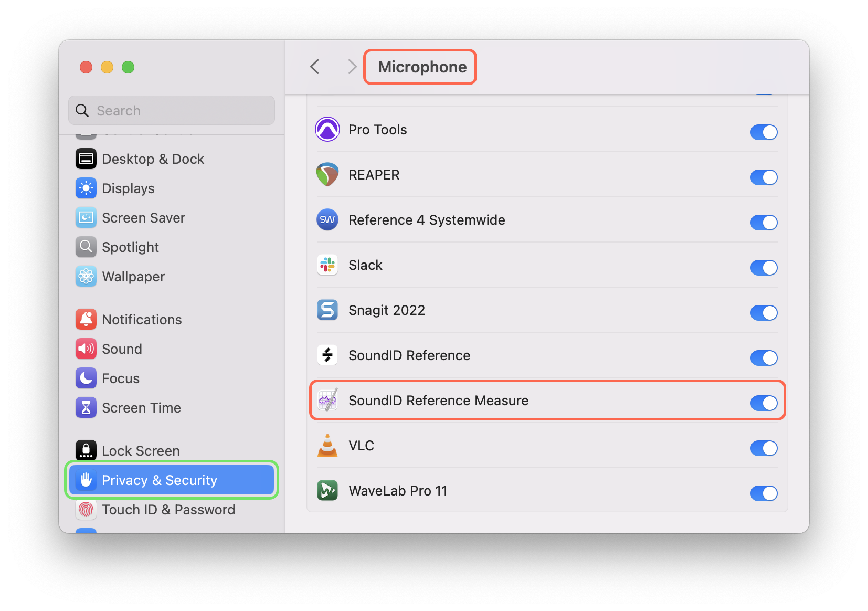Toggle WaveLab Pro 11 microphone switch
This screenshot has height=611, width=868.
(764, 493)
